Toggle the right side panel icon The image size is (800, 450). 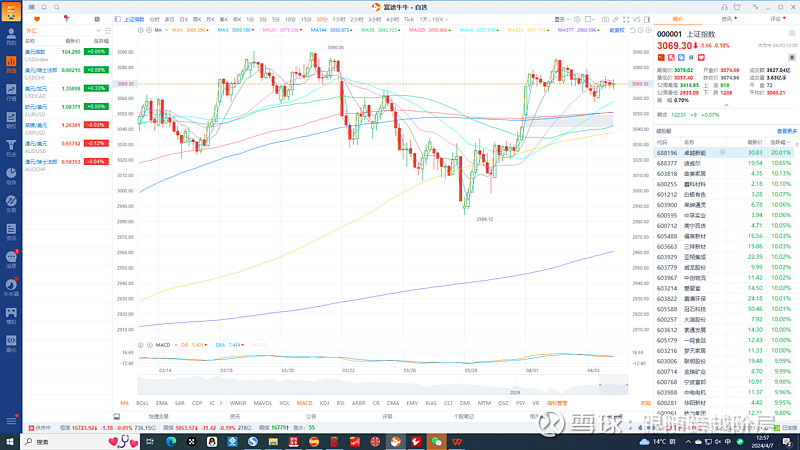(x=647, y=19)
